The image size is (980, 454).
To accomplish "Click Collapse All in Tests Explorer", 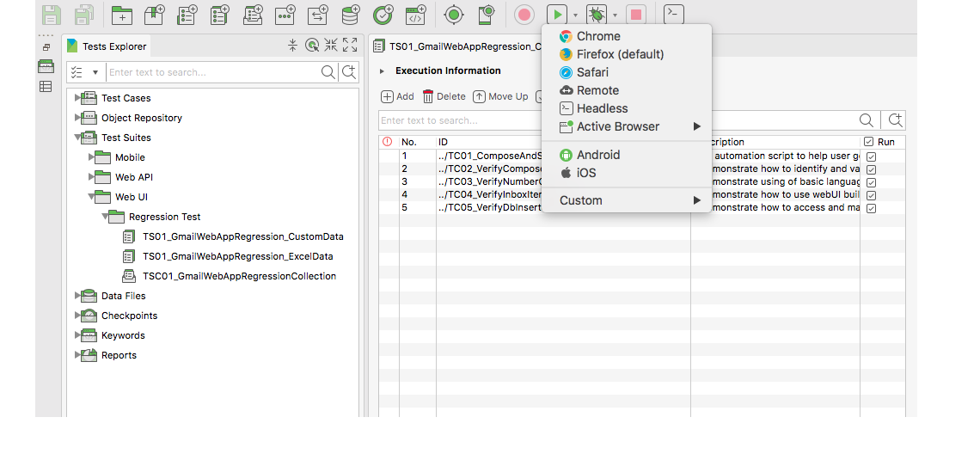I will pos(292,45).
